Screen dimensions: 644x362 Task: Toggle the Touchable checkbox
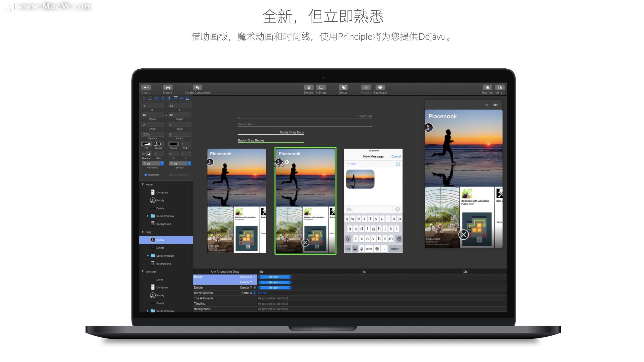[x=146, y=175]
